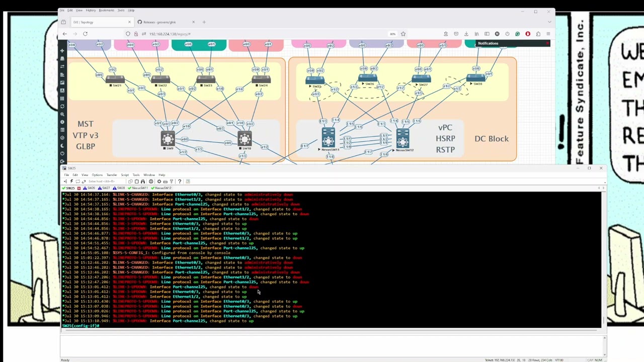The width and height of the screenshot is (644, 362).
Task: Open Options menu in SecureCRT
Action: 97,175
